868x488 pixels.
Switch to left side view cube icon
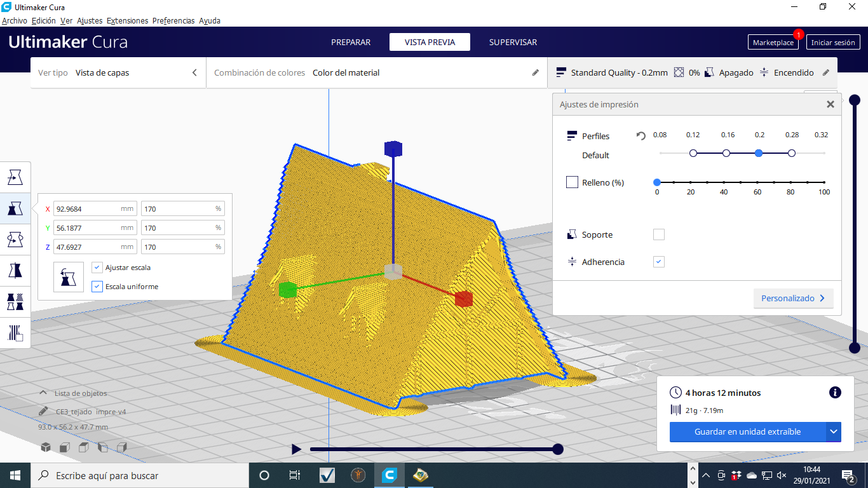click(x=103, y=447)
